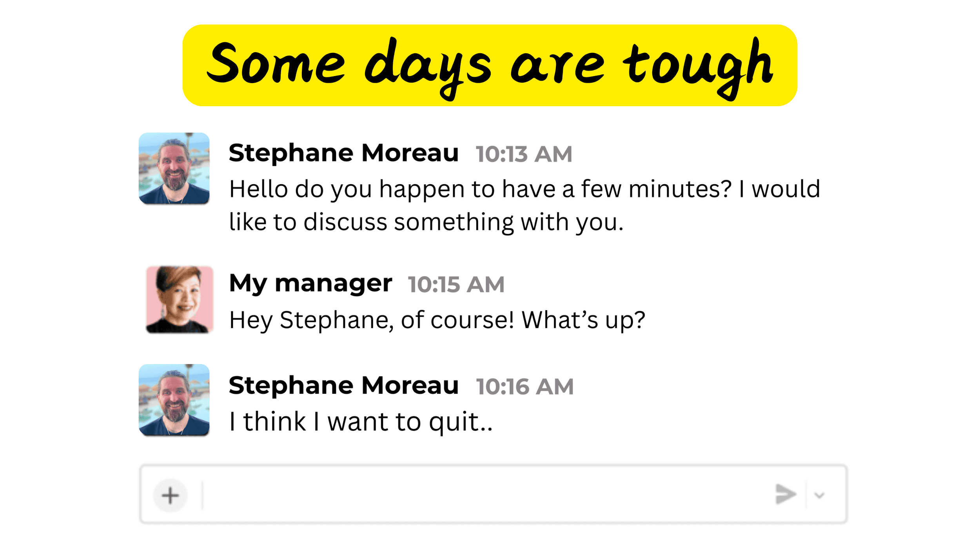Open the My manager profile picture

pyautogui.click(x=180, y=300)
